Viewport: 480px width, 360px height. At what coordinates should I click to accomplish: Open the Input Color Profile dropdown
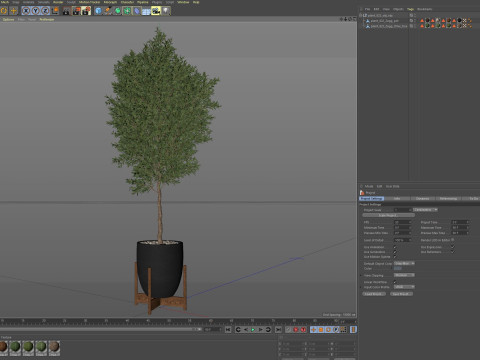point(404,287)
